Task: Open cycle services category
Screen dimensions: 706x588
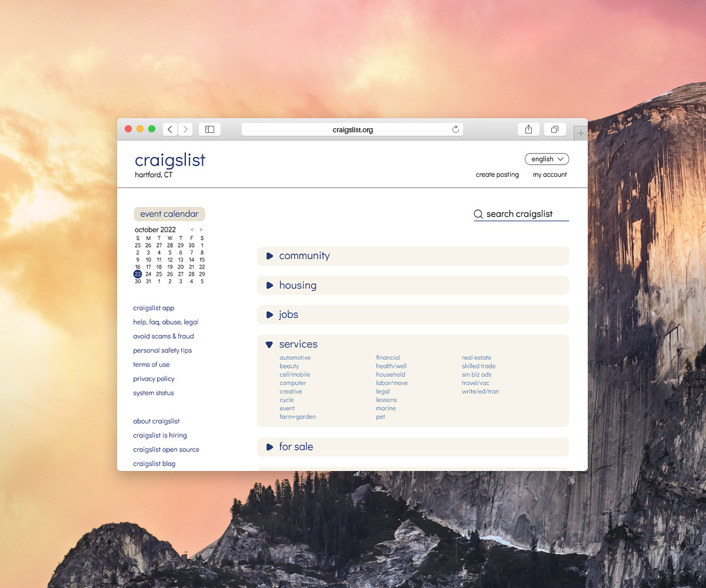Action: tap(287, 400)
